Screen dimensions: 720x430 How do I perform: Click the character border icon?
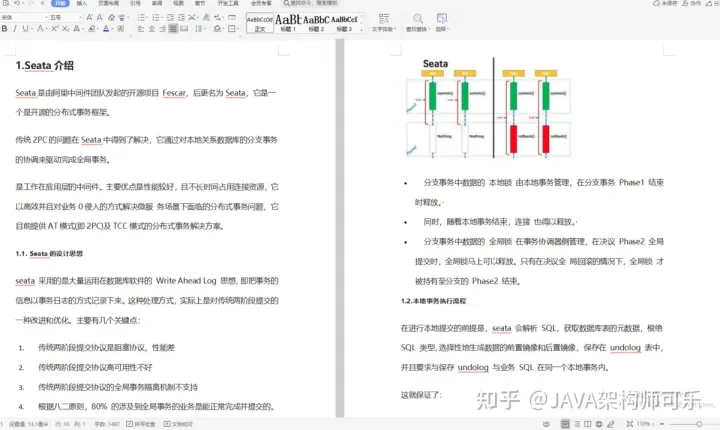pyautogui.click(x=121, y=28)
